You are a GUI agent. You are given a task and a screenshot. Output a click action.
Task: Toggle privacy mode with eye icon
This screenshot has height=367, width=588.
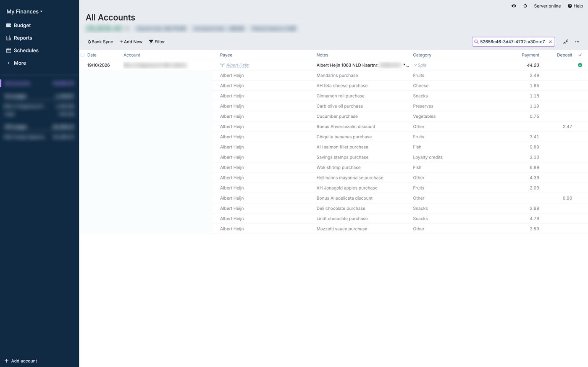point(514,6)
